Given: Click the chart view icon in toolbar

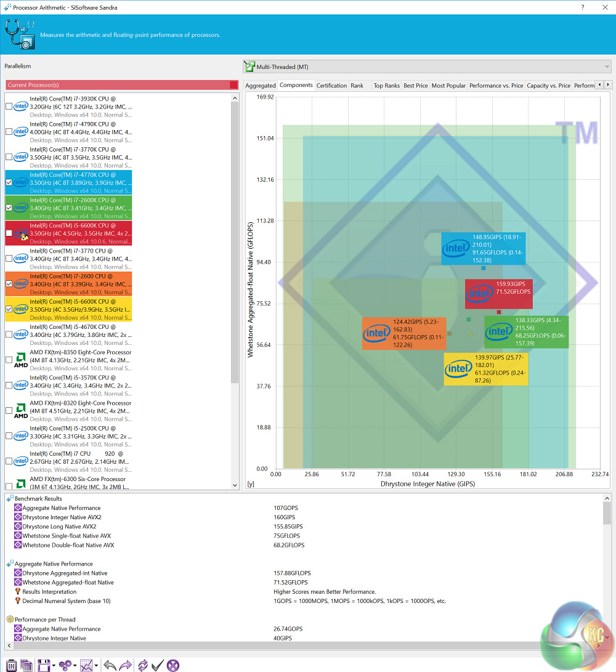Looking at the screenshot, I should click(86, 665).
